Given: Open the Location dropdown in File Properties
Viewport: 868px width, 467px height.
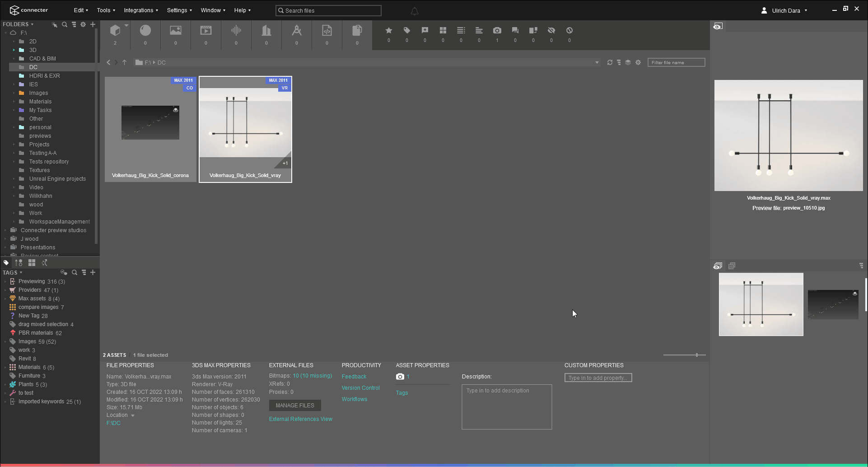Looking at the screenshot, I should 133,415.
